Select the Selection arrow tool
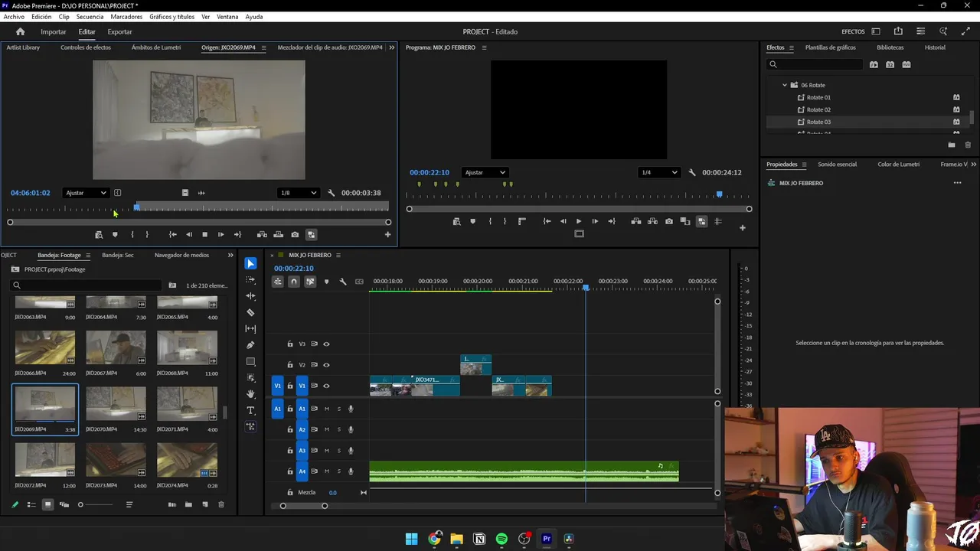The width and height of the screenshot is (980, 551). 250,263
